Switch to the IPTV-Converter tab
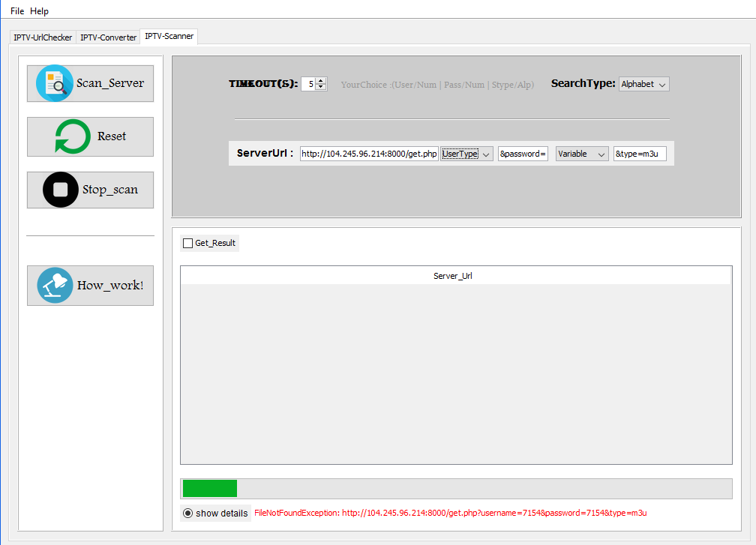Screen dimensions: 756x545 [109, 37]
